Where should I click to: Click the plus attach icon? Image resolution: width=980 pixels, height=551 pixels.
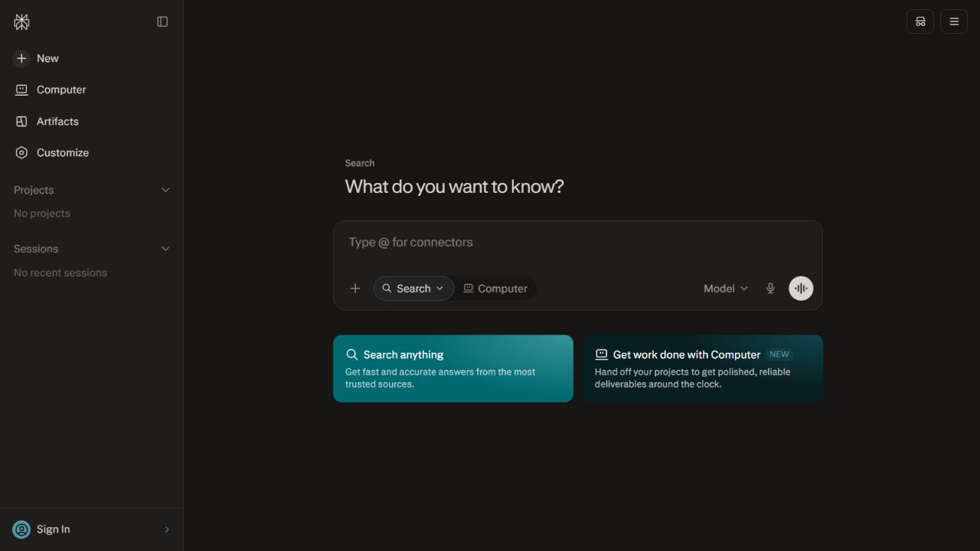pyautogui.click(x=355, y=289)
